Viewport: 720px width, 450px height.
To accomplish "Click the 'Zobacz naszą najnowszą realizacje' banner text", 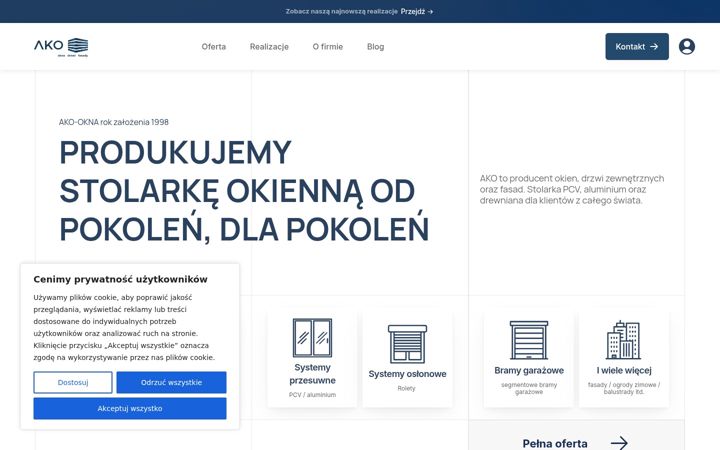I will (341, 11).
